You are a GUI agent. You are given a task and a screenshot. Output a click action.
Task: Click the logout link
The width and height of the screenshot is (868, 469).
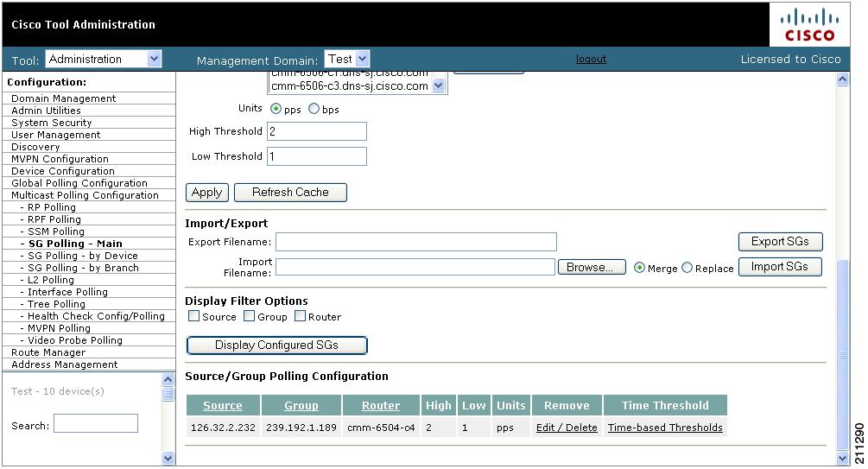[591, 59]
